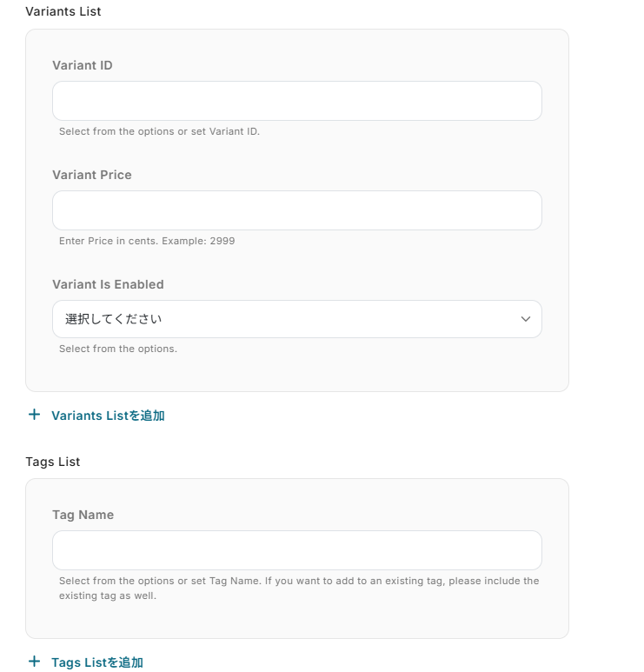Screen dimensions: 644x672
Task: Click the chevron arrow in Variant Is Enabled
Action: 525,319
